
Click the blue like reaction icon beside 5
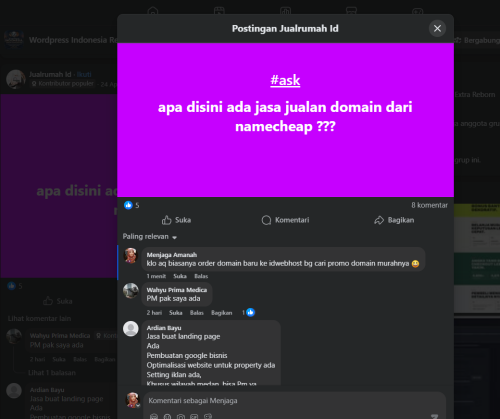click(128, 205)
